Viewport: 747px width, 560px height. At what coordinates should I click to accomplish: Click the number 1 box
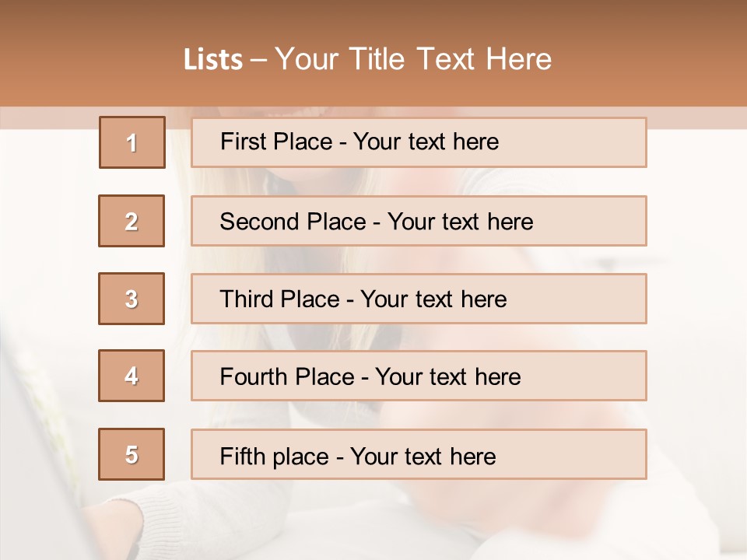point(132,142)
